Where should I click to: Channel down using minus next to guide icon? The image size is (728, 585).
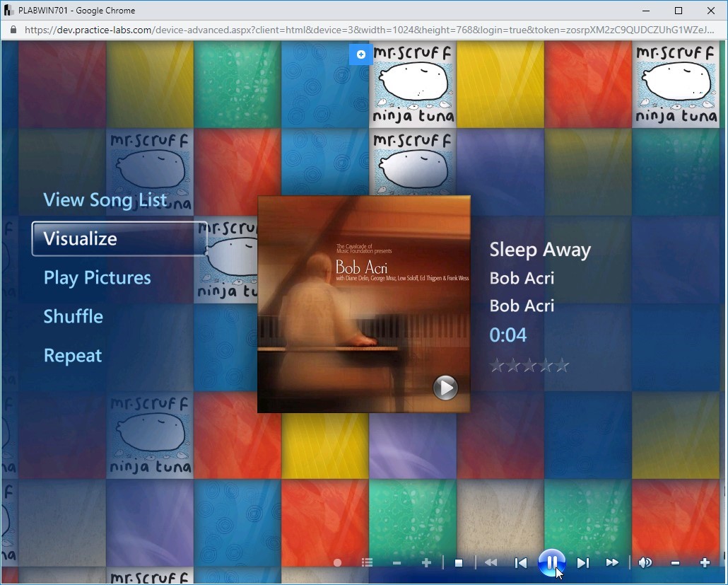(x=397, y=562)
